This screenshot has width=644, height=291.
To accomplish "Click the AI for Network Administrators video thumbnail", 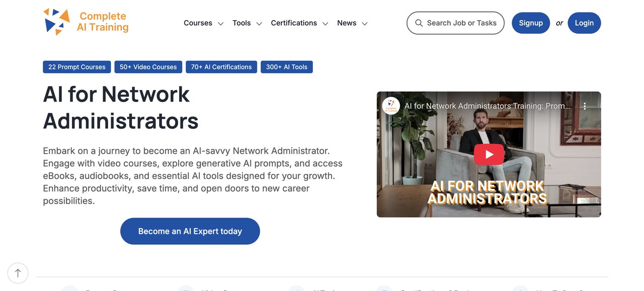I will pos(489,154).
